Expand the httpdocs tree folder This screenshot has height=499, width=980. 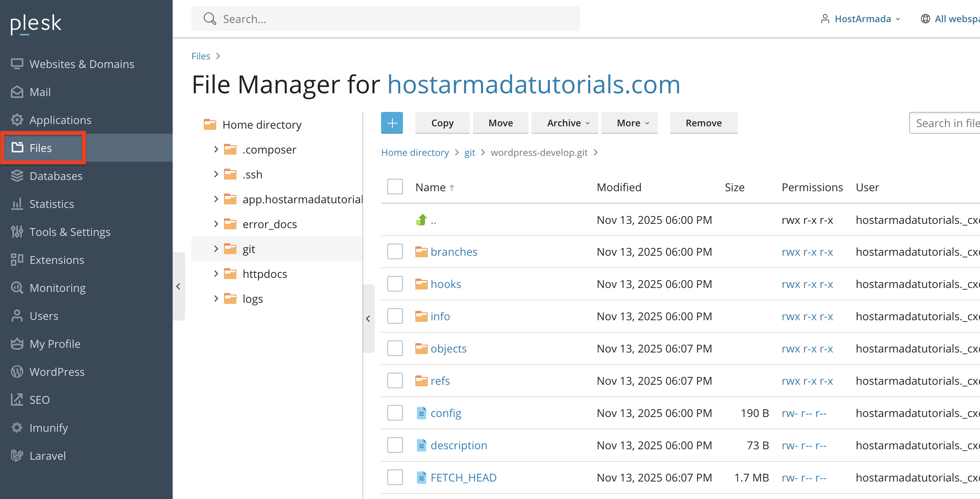[x=216, y=274]
